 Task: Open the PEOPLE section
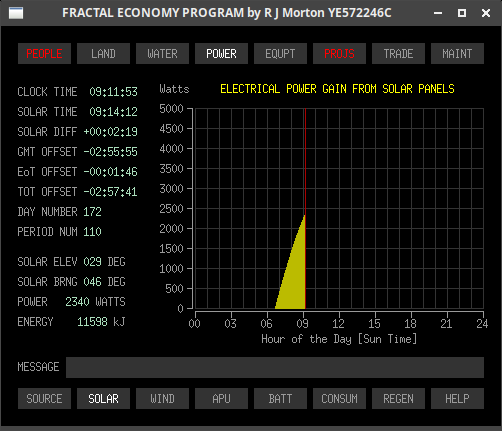44,53
